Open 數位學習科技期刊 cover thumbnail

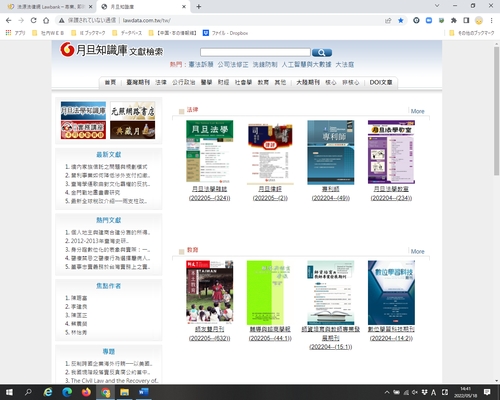click(391, 293)
